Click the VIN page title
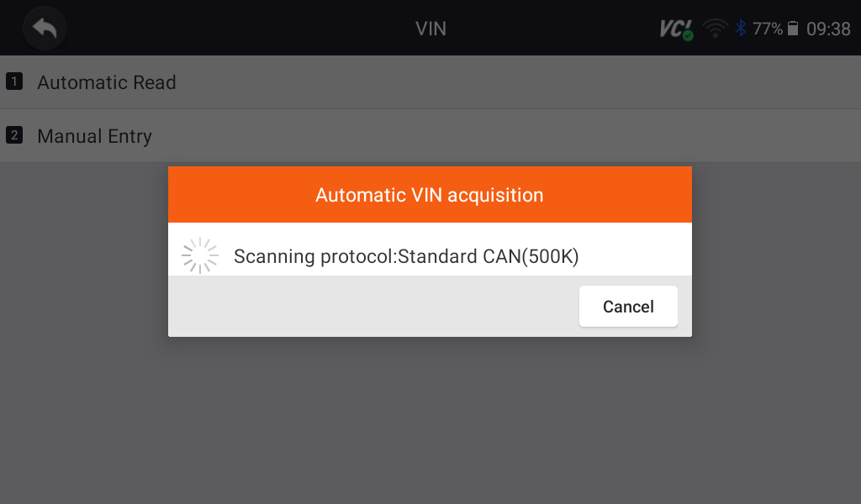The image size is (861, 504). coord(430,29)
